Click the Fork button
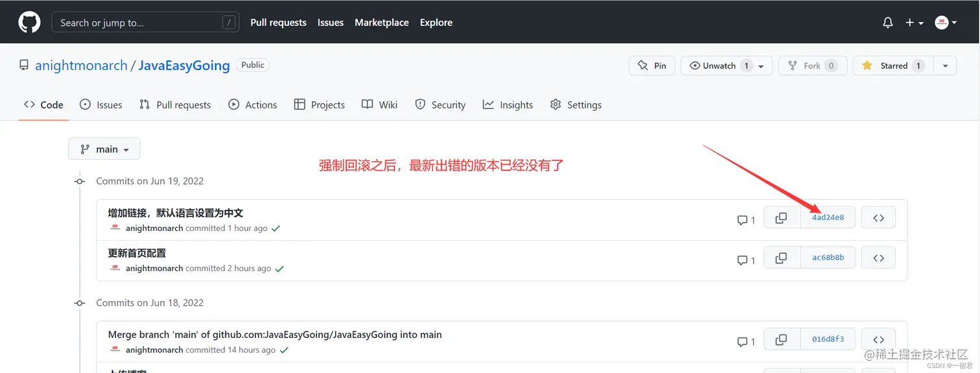The image size is (980, 373). point(813,66)
